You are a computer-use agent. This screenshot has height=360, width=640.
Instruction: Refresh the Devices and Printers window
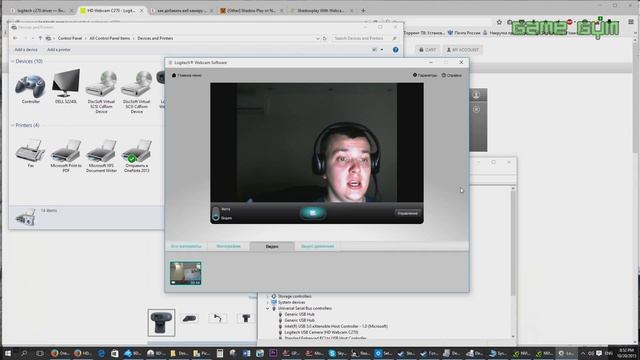coord(325,38)
